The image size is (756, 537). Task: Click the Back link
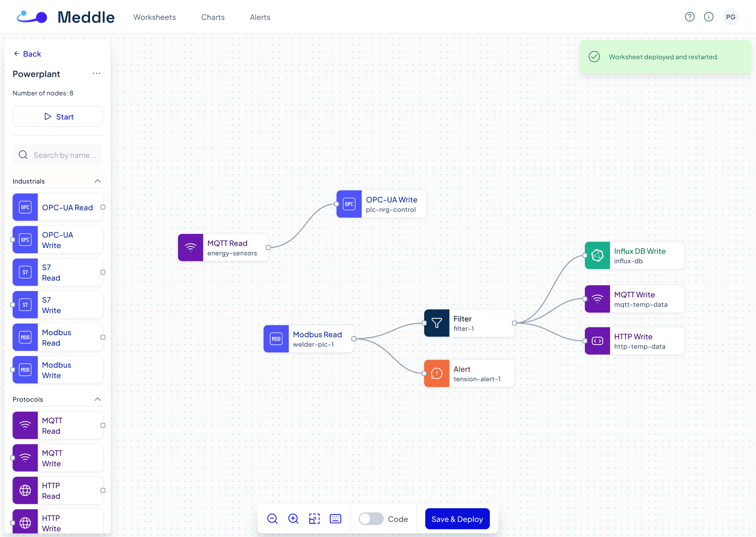[x=27, y=54]
